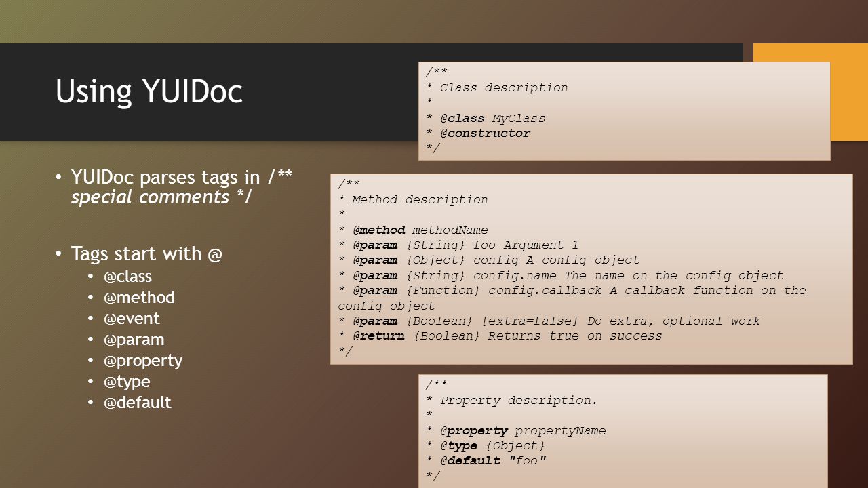Click the '@method' sub-bullet in the tags list
The height and width of the screenshot is (488, 868).
tap(139, 298)
